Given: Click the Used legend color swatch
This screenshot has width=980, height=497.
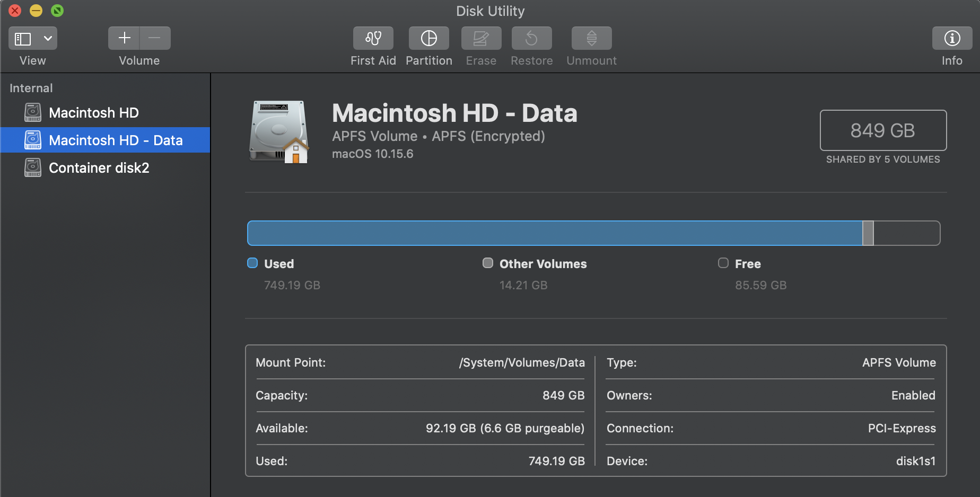Looking at the screenshot, I should (x=252, y=263).
